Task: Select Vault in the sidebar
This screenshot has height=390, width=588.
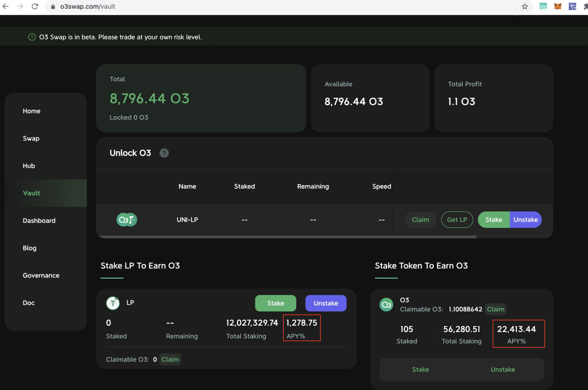Action: point(32,193)
